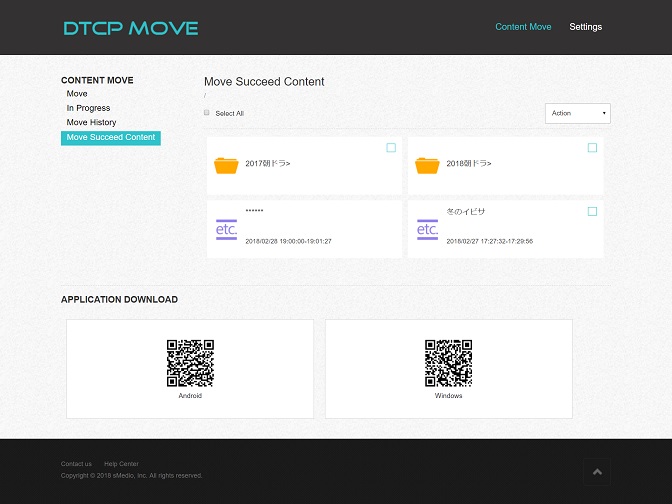672x504 pixels.
Task: Select Content Move in top navigation
Action: (523, 27)
